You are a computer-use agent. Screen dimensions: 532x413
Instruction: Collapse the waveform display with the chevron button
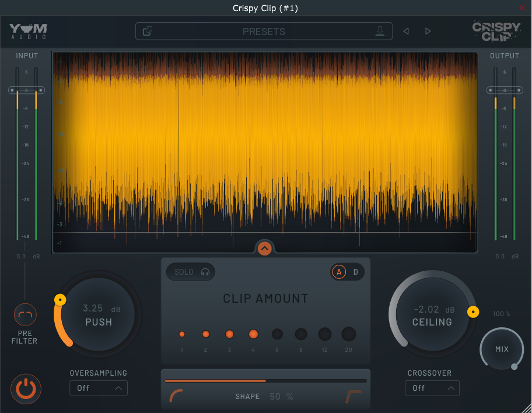pyautogui.click(x=265, y=248)
